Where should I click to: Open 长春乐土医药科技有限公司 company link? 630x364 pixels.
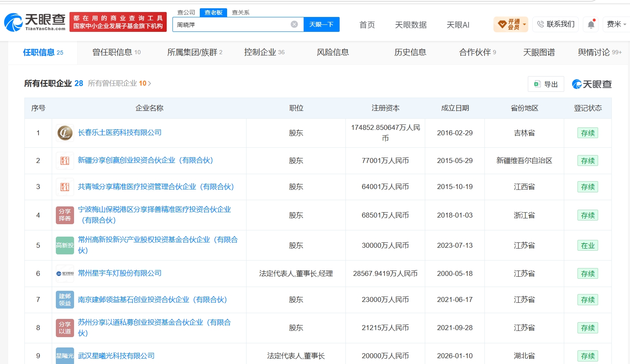tap(120, 132)
